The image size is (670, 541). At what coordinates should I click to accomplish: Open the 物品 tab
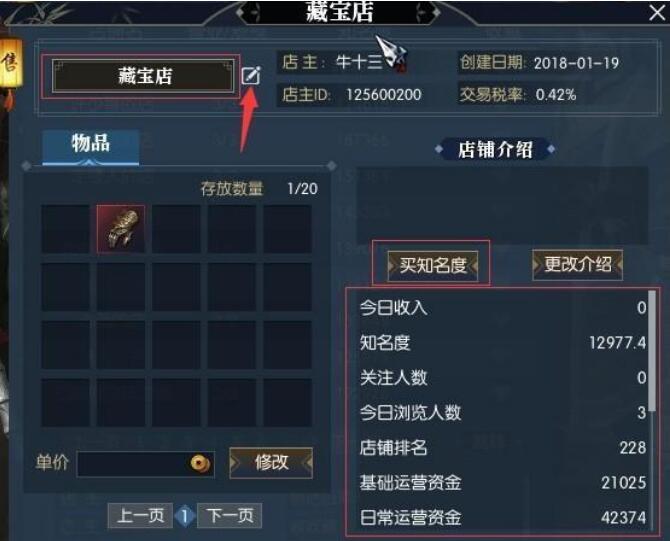coord(91,146)
